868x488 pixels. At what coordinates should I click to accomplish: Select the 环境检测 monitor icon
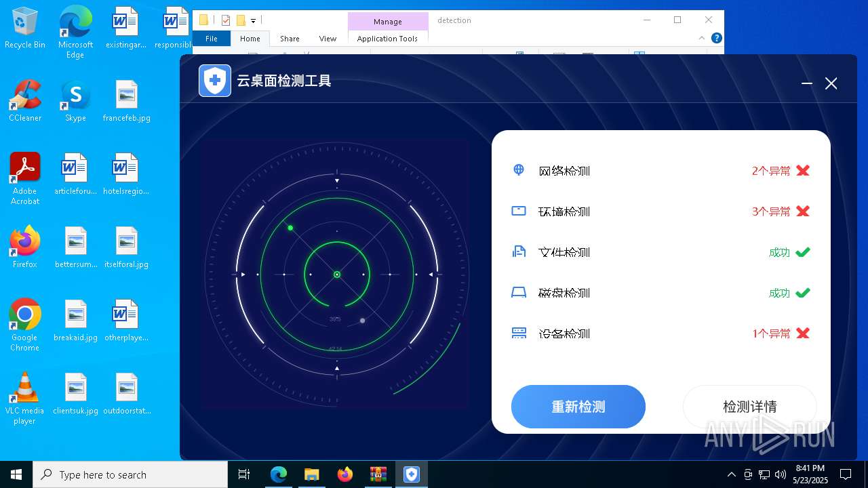519,211
